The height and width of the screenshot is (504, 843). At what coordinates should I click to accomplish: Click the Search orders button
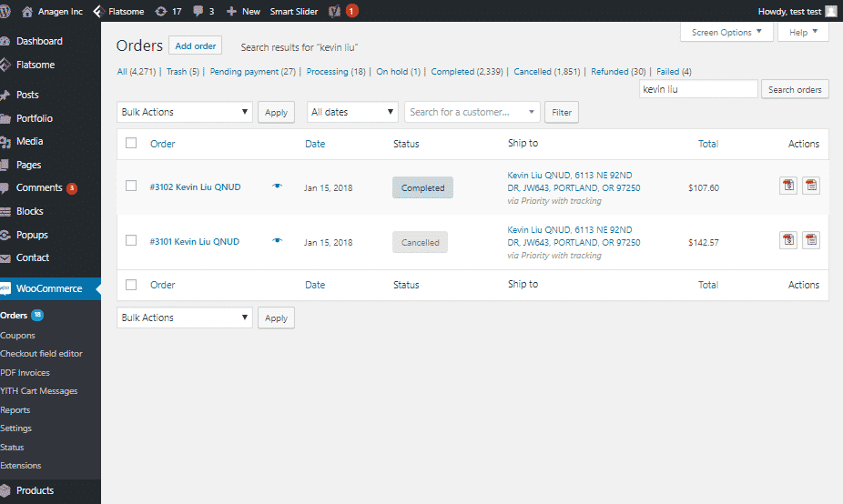coord(795,90)
